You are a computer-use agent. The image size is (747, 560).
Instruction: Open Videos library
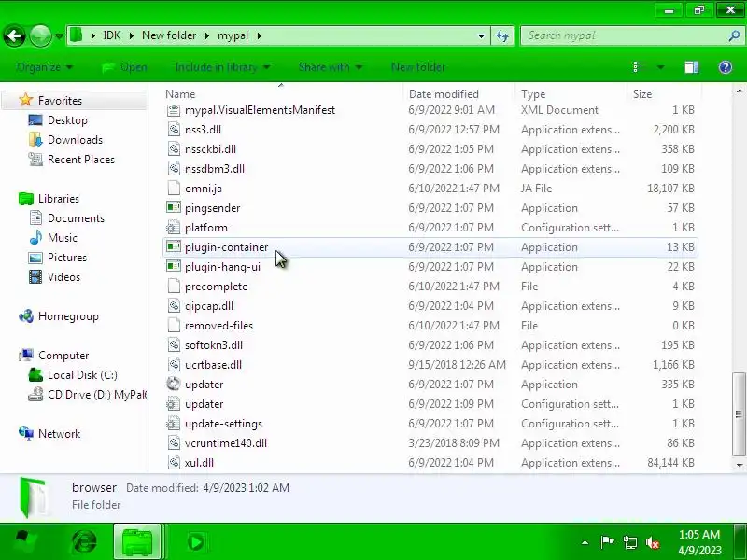click(x=63, y=276)
